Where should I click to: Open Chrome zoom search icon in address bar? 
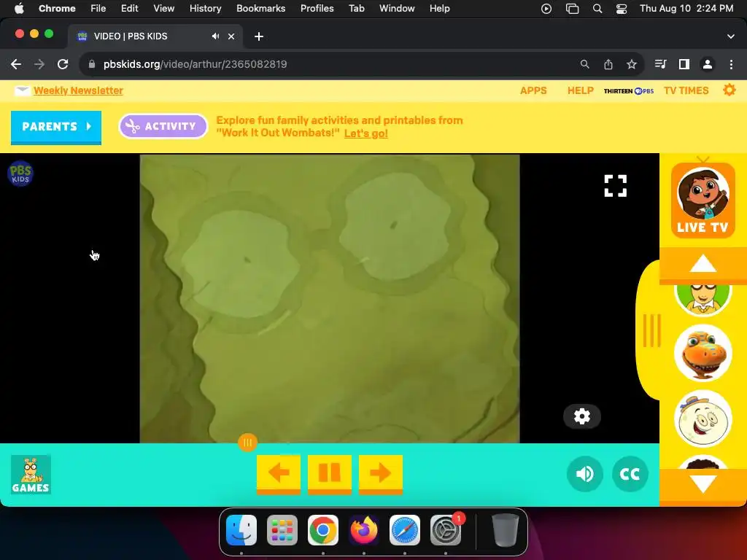tap(584, 64)
